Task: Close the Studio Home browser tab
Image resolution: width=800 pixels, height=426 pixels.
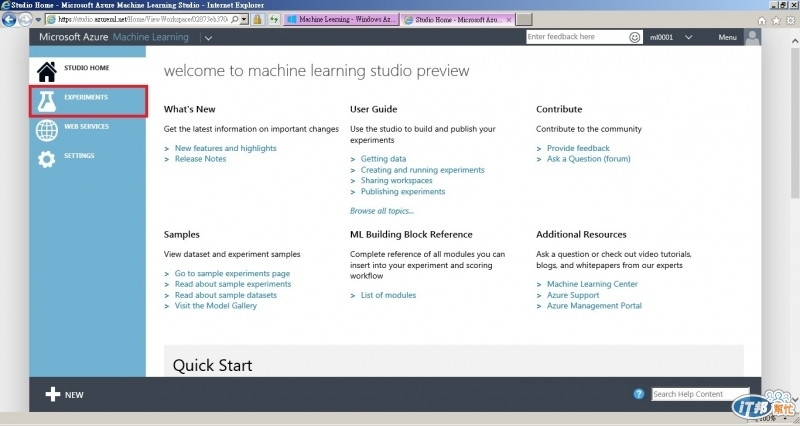Action: click(x=509, y=19)
